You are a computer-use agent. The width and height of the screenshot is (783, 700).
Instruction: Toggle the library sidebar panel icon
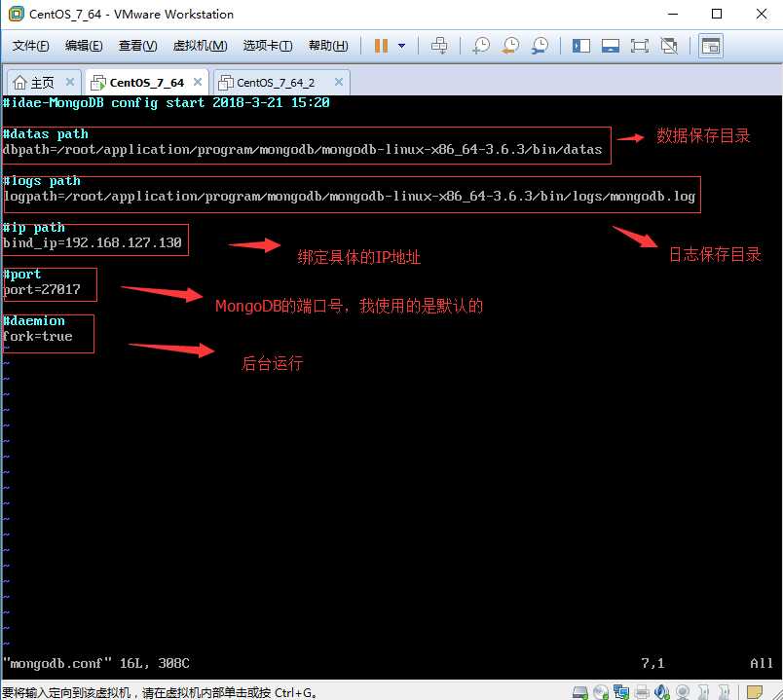[581, 46]
